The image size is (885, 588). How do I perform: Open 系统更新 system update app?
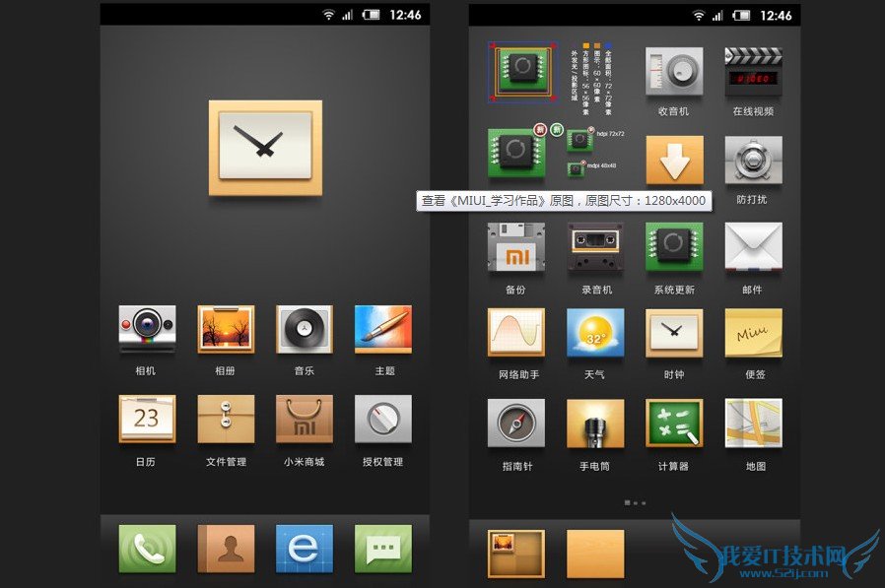tap(674, 246)
